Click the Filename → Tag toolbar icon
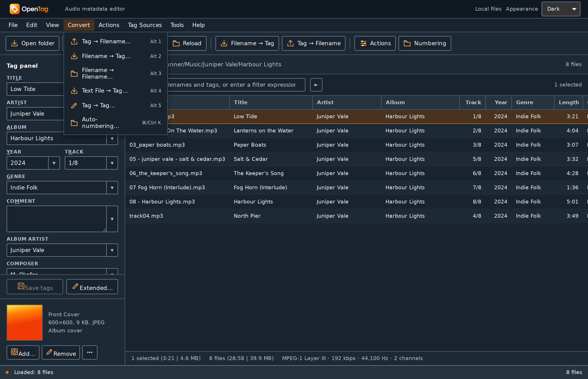This screenshot has height=379, width=588. (224, 43)
